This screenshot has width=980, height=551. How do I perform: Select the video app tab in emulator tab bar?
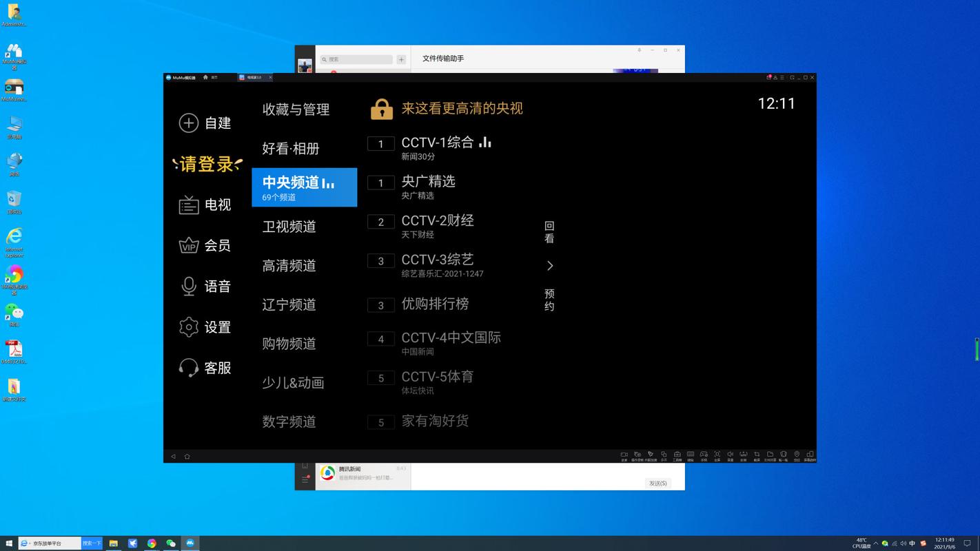click(x=254, y=77)
